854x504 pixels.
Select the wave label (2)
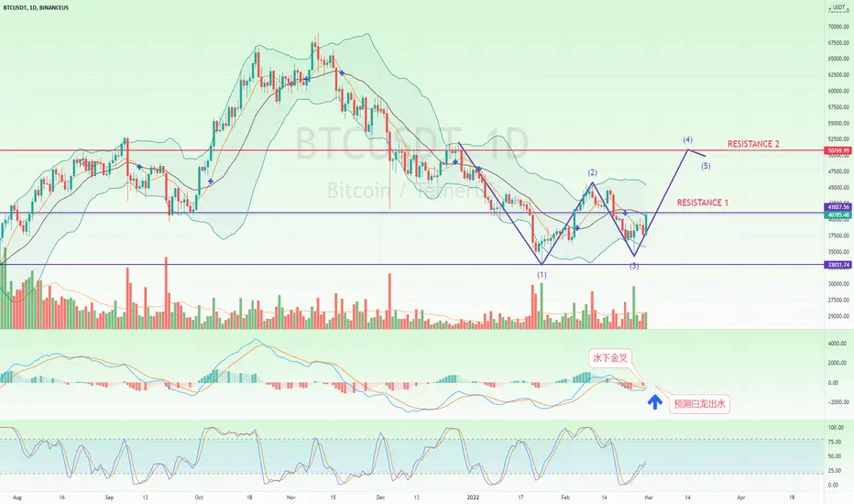click(x=592, y=172)
